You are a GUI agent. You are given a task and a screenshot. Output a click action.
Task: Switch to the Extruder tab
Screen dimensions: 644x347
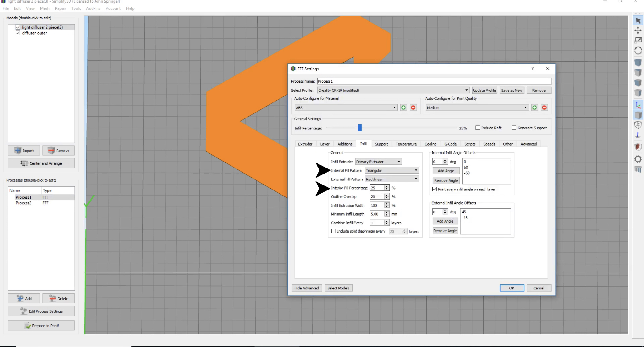pos(305,144)
